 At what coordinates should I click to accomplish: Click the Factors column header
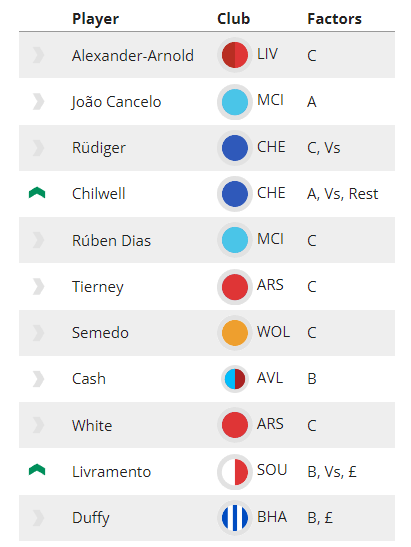pyautogui.click(x=334, y=19)
